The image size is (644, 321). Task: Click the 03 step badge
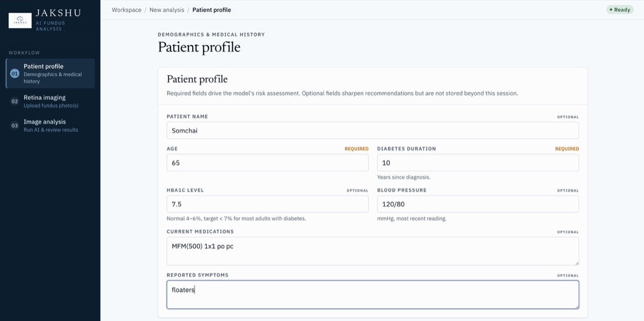(x=15, y=126)
